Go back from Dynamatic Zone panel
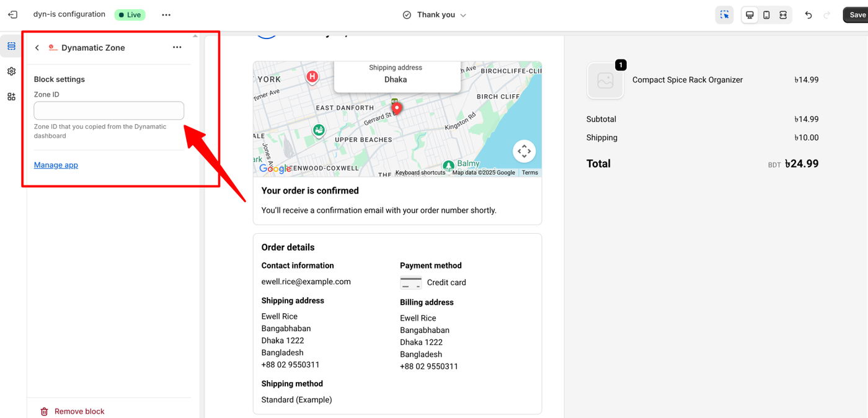The image size is (868, 418). tap(37, 48)
